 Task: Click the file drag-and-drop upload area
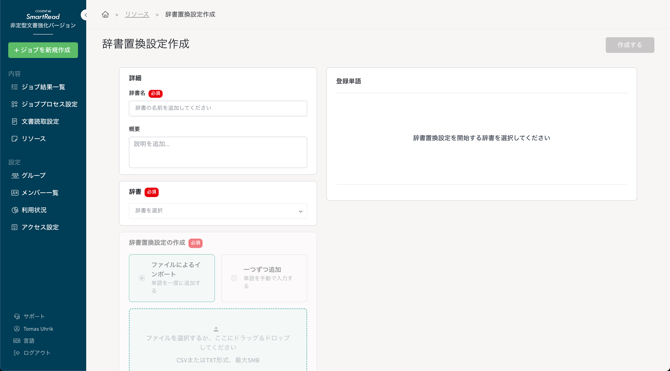(x=218, y=340)
